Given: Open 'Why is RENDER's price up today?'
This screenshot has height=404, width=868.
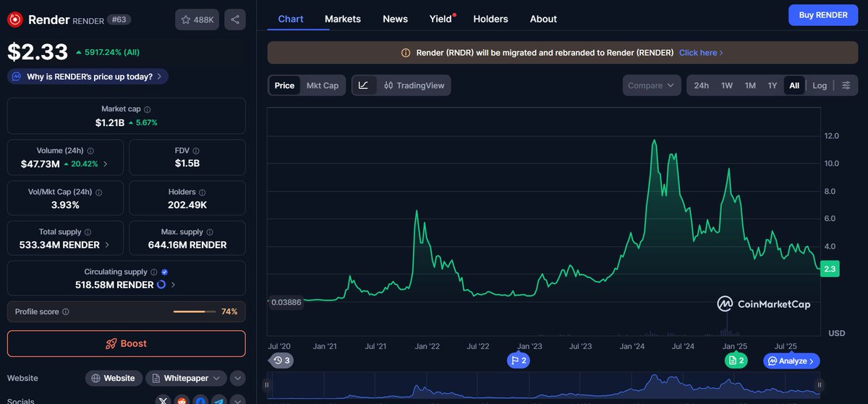Looking at the screenshot, I should [88, 76].
